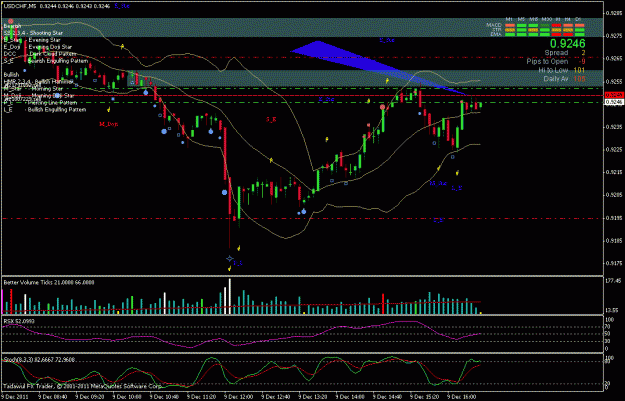The image size is (625, 401).
Task: Click the 0.9195 price axis label
Action: pos(614,218)
